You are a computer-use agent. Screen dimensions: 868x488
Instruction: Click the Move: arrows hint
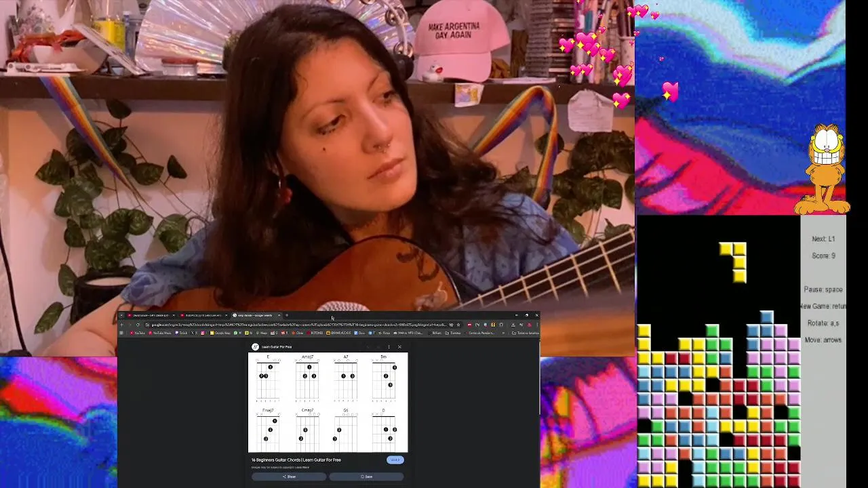[x=823, y=340]
